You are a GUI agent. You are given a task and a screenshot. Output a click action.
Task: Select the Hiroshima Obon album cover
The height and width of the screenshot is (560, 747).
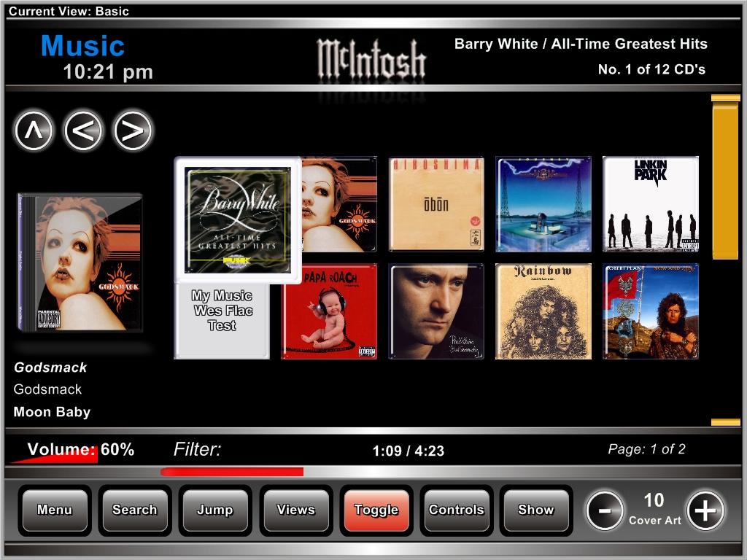point(436,204)
